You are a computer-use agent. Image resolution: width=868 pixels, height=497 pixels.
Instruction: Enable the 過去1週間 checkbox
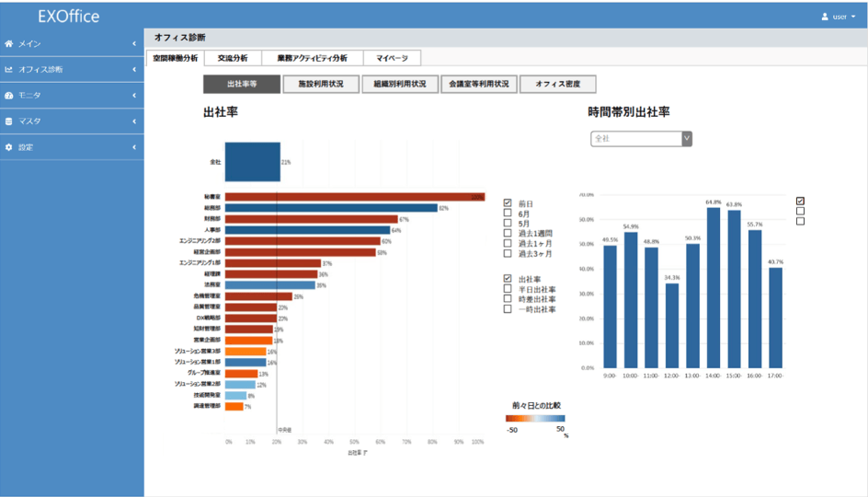[508, 233]
